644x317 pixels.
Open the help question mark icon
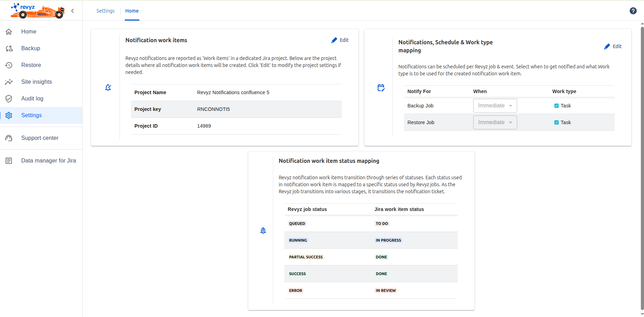click(x=633, y=11)
